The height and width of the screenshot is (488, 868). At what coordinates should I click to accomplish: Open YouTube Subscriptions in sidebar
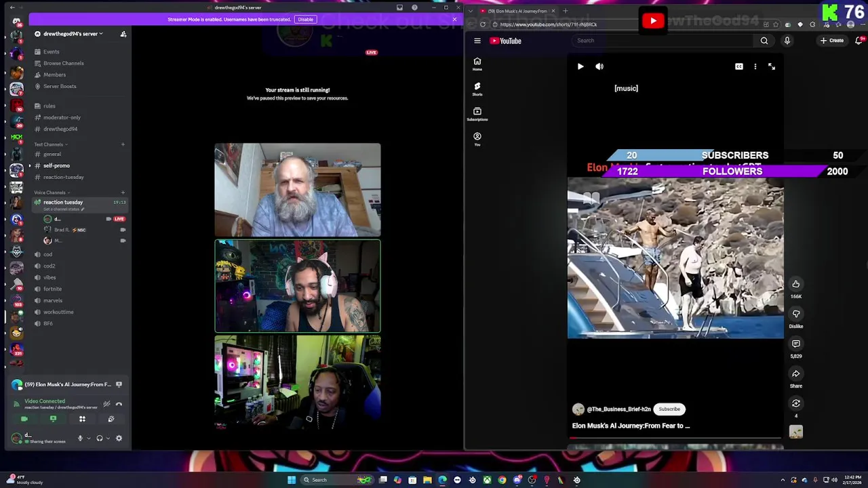[477, 115]
